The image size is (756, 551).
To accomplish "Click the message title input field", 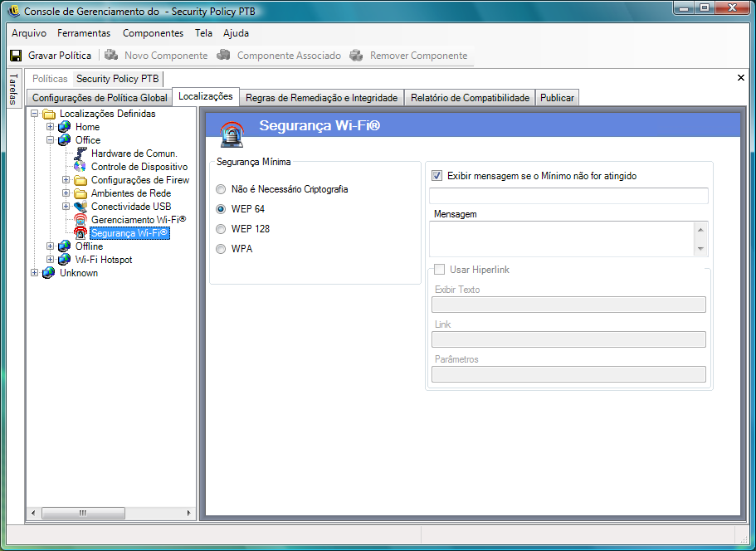I will coord(568,196).
